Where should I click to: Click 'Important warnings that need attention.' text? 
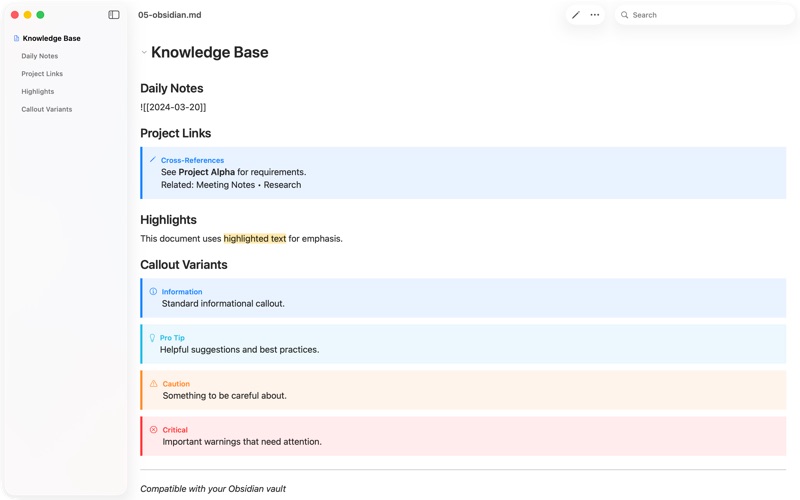[242, 442]
